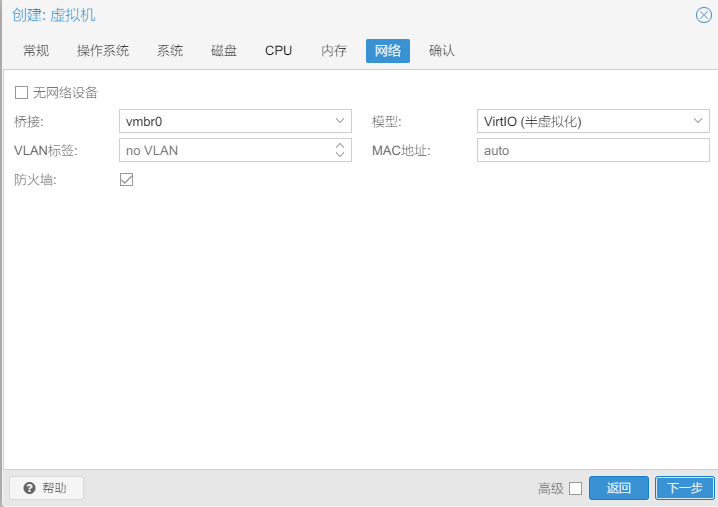718x507 pixels.
Task: Enable the 无网络设备 checkbox
Action: click(22, 93)
